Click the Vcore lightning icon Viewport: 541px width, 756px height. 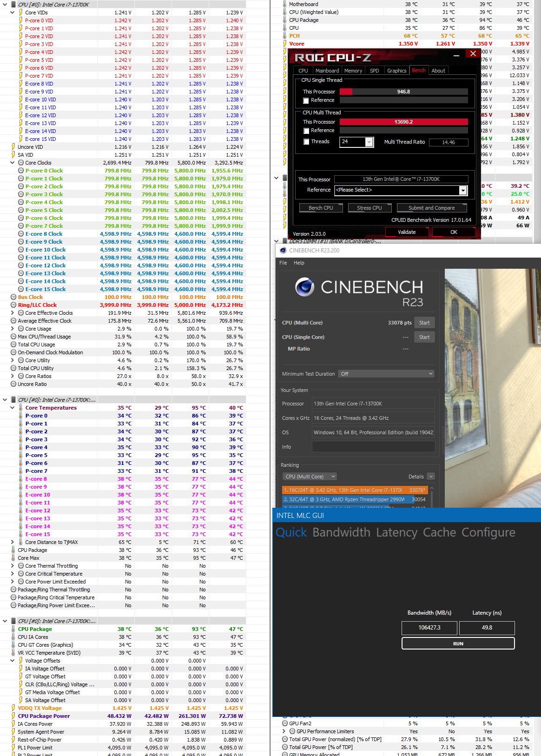285,44
